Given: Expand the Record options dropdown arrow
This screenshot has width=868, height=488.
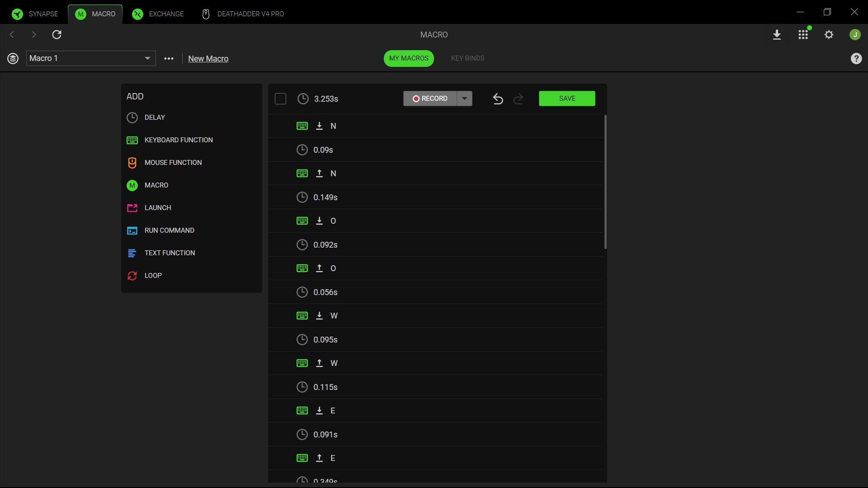Looking at the screenshot, I should tap(464, 99).
